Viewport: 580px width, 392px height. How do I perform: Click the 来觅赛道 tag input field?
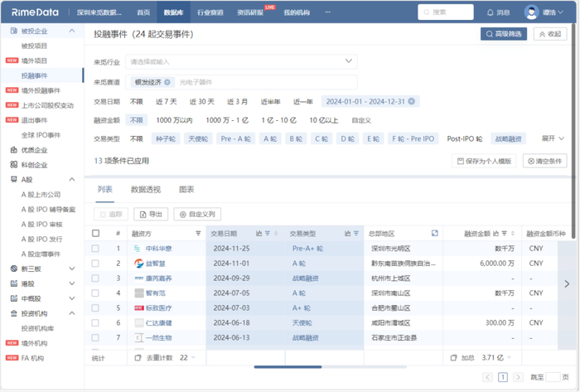(242, 82)
